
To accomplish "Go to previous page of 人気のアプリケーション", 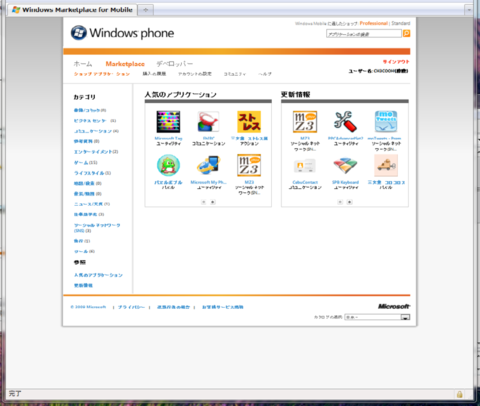I will point(204,202).
